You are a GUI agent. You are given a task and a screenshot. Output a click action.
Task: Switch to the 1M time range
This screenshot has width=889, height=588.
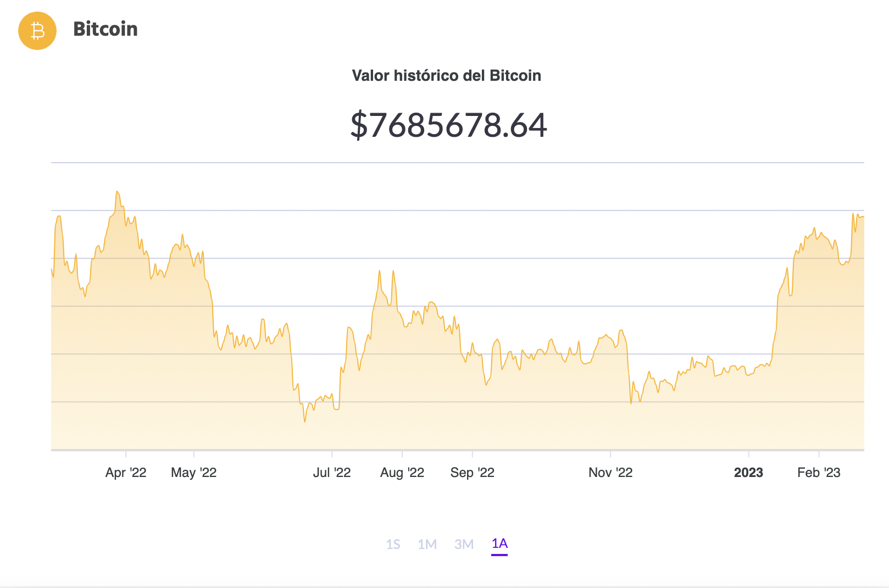tap(427, 544)
